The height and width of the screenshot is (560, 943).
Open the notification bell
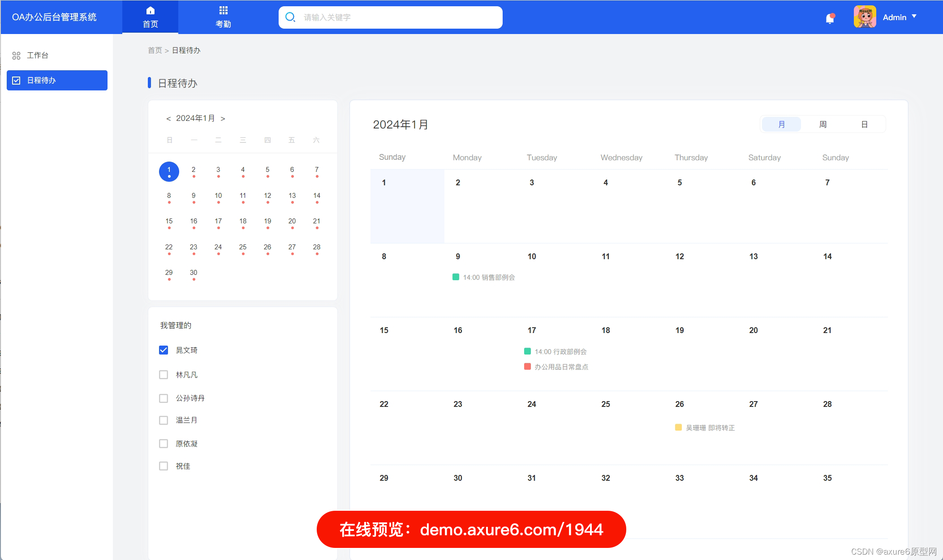click(x=831, y=17)
